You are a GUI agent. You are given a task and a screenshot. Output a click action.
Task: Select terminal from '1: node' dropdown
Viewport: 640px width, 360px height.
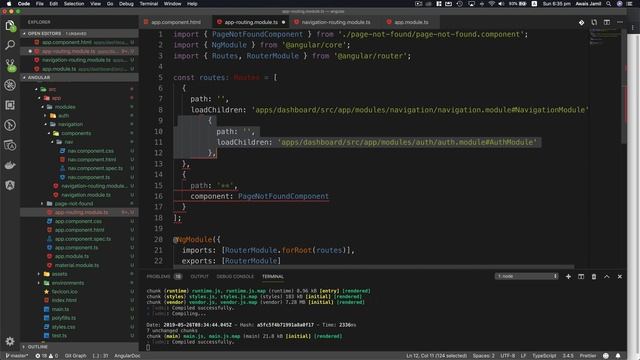coord(527,276)
